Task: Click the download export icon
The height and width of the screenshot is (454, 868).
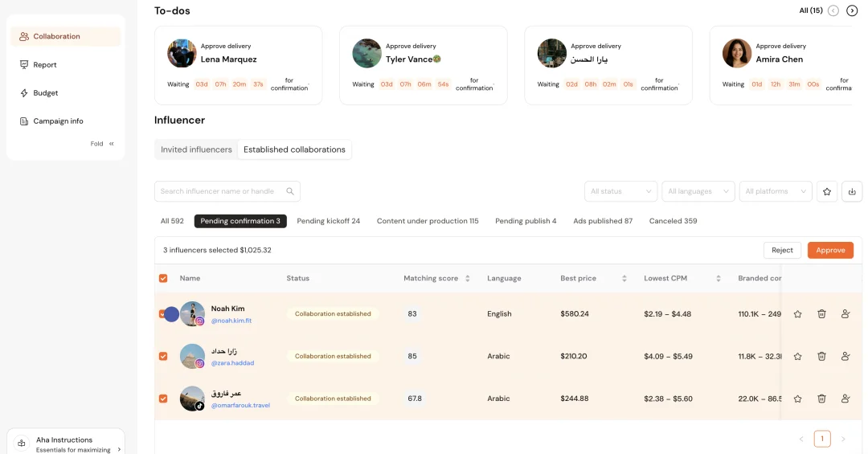Action: click(851, 191)
